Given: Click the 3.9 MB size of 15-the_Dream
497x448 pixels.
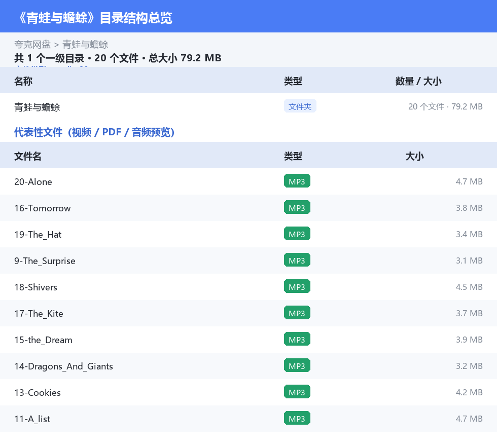Looking at the screenshot, I should point(469,340).
